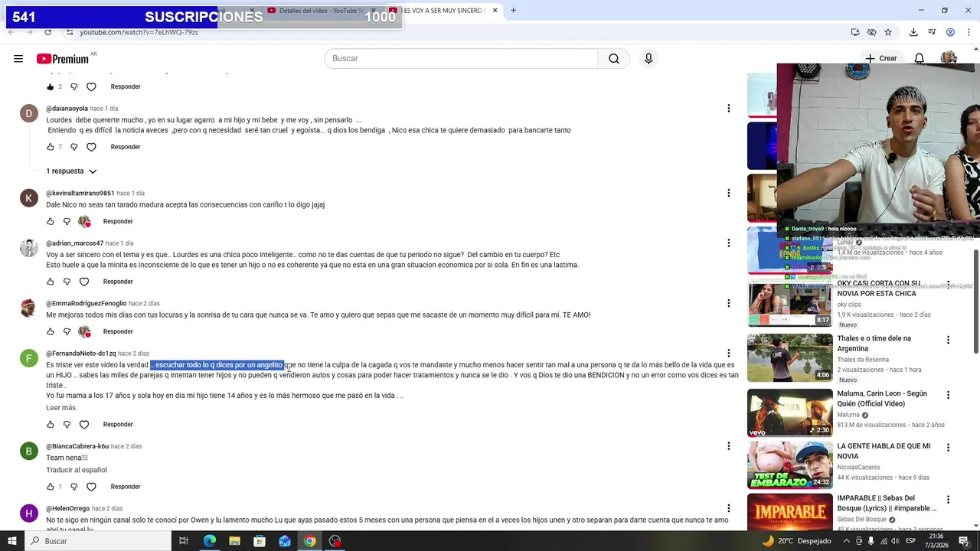The width and height of the screenshot is (980, 551).
Task: Open Microsoft Edge from taskbar
Action: point(210,541)
